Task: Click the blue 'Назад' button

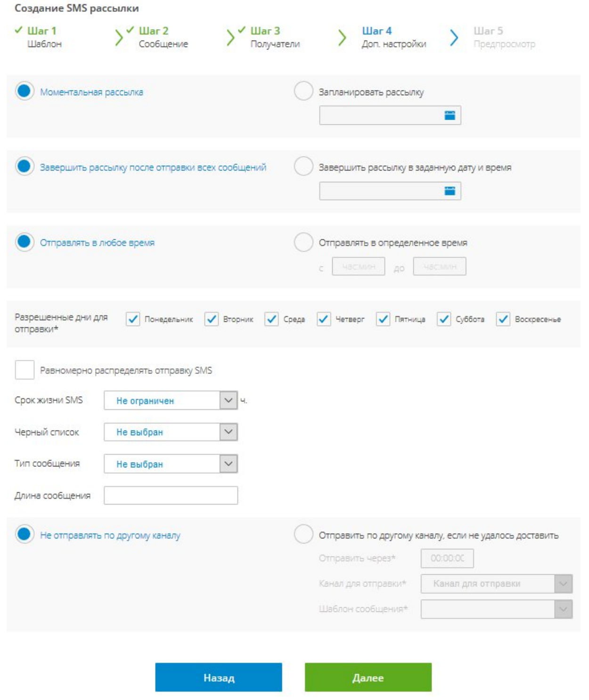Action: point(219,677)
